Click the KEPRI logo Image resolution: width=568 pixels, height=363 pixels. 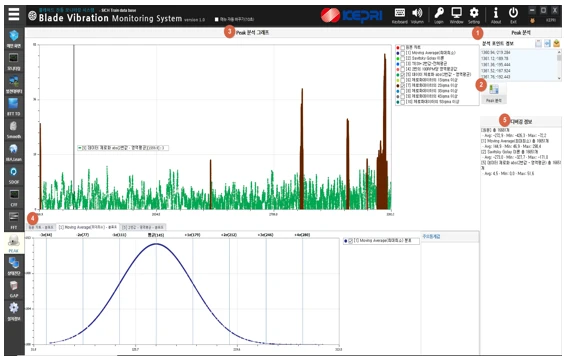pyautogui.click(x=352, y=16)
